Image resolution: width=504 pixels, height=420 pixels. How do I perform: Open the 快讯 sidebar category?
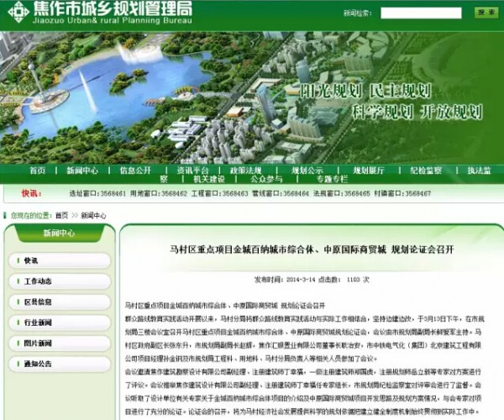(x=31, y=260)
